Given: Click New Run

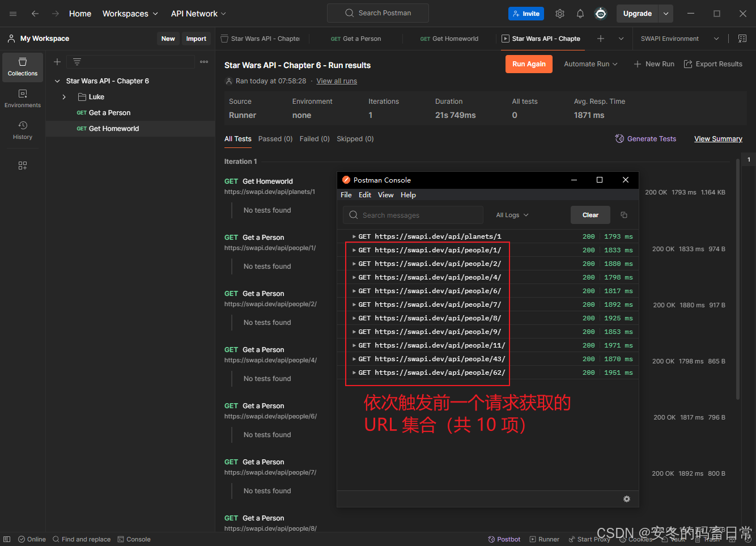Looking at the screenshot, I should tap(654, 64).
